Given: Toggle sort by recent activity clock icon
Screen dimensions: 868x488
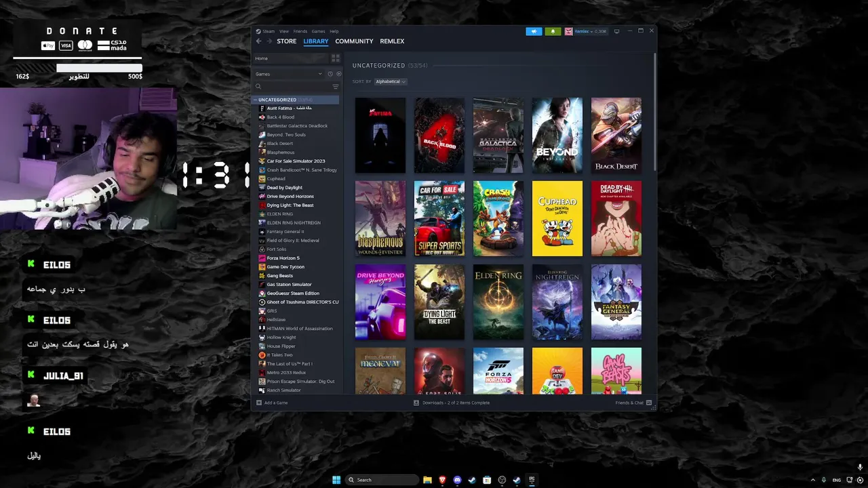Looking at the screenshot, I should coord(330,74).
